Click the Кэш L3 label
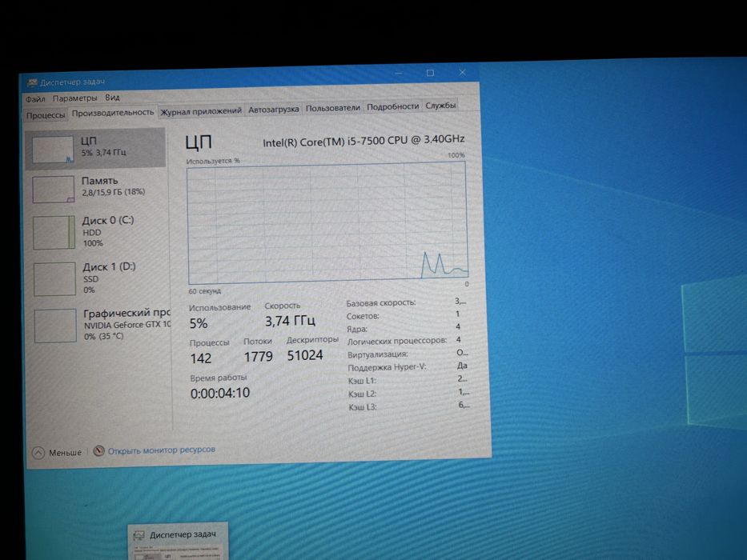747x560 pixels. (363, 408)
